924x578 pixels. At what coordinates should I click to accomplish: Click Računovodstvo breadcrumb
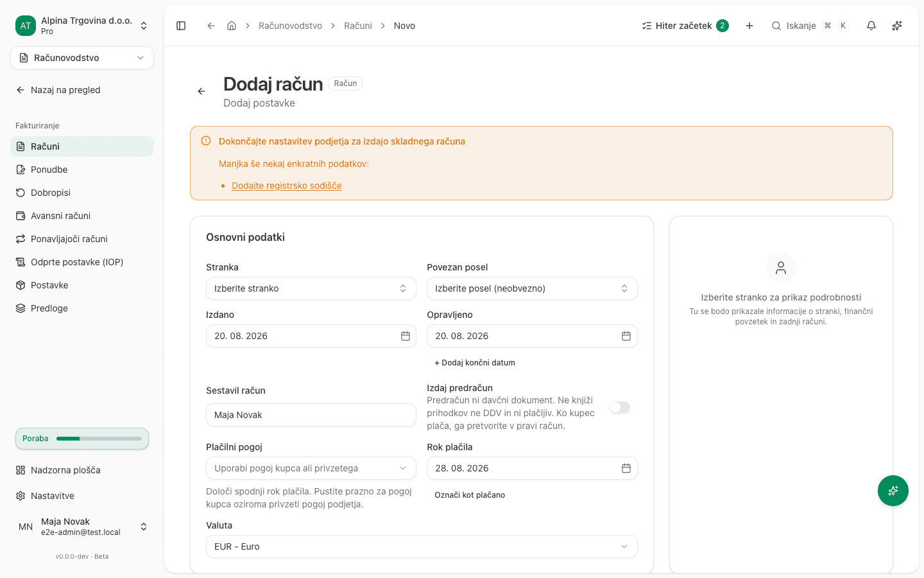[290, 26]
